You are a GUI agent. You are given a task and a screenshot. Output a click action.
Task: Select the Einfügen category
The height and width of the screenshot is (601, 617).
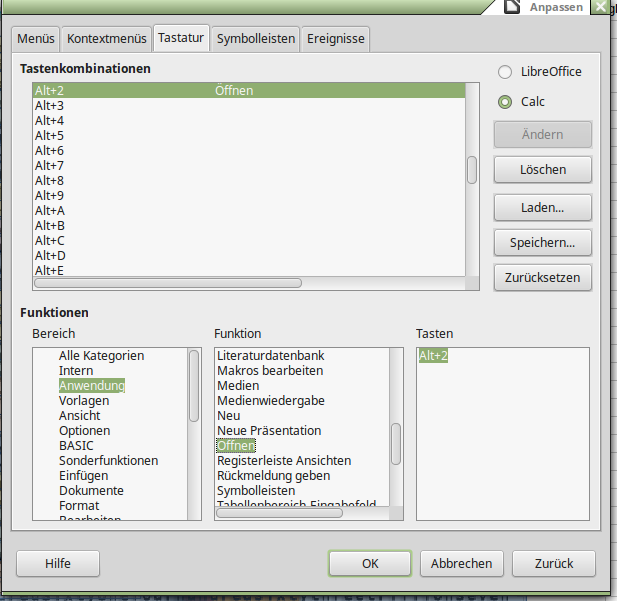pyautogui.click(x=83, y=475)
